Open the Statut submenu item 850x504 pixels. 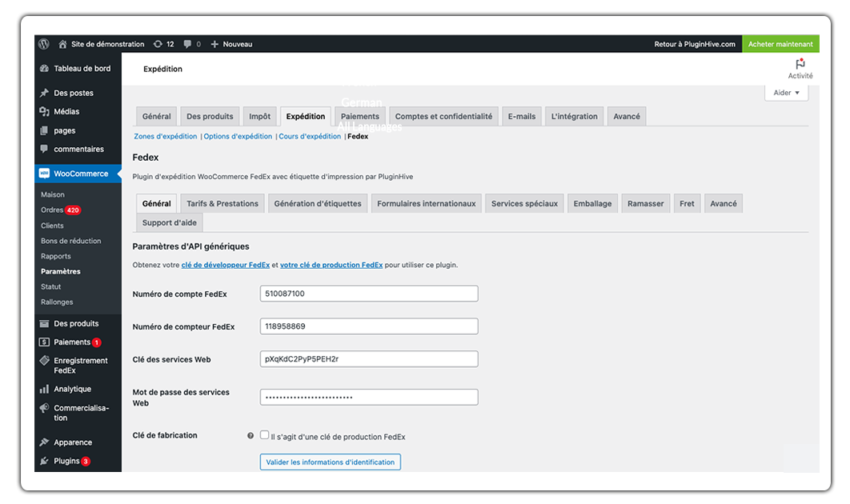[x=51, y=286]
